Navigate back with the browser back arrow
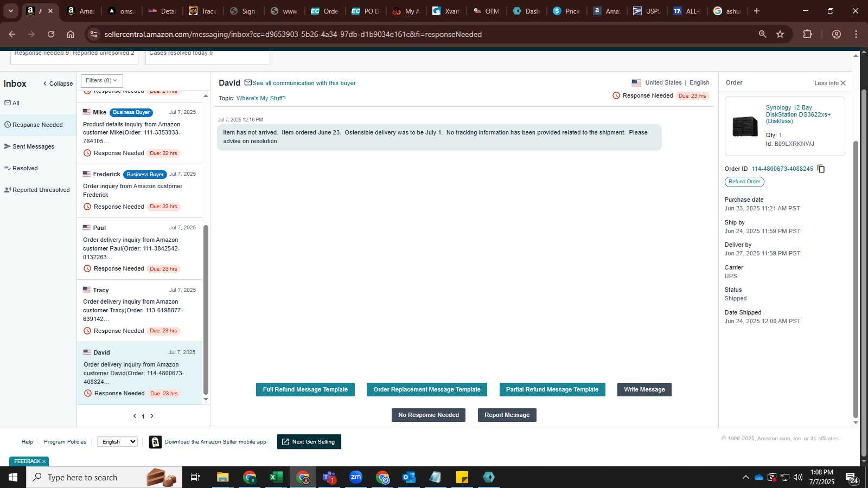Viewport: 868px width, 488px height. tap(12, 34)
